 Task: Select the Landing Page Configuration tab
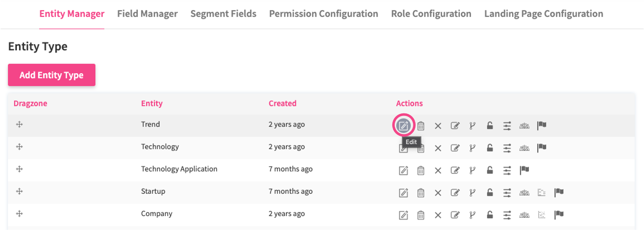544,14
